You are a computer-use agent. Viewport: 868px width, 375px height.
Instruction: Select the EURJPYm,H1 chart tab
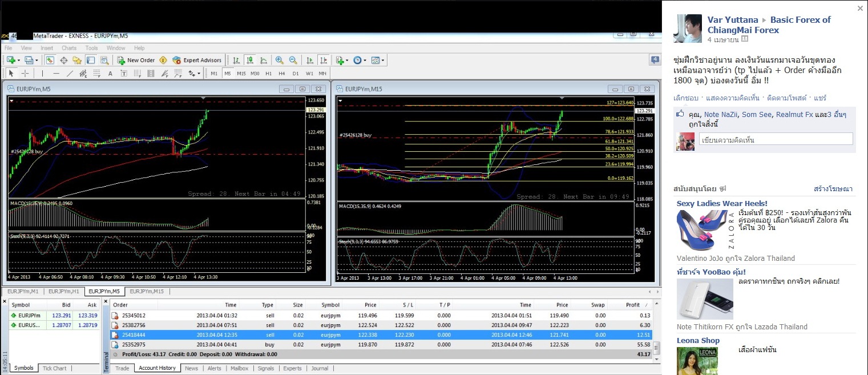(63, 291)
